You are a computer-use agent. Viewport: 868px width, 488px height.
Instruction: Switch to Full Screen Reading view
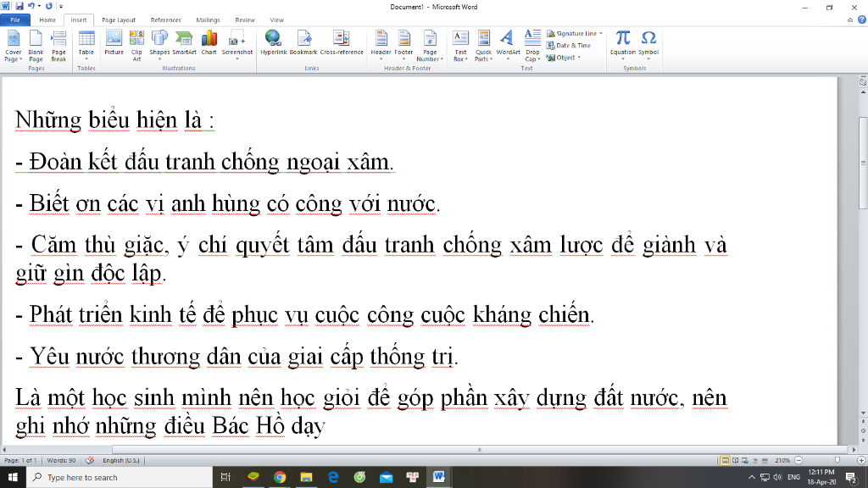(x=735, y=460)
